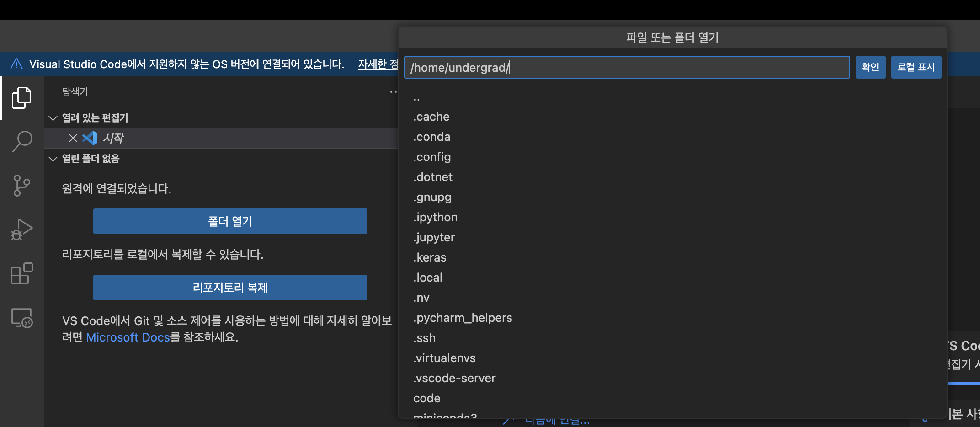Screen dimensions: 980x427
Task: Select the .jupyter folder entry
Action: click(672, 238)
